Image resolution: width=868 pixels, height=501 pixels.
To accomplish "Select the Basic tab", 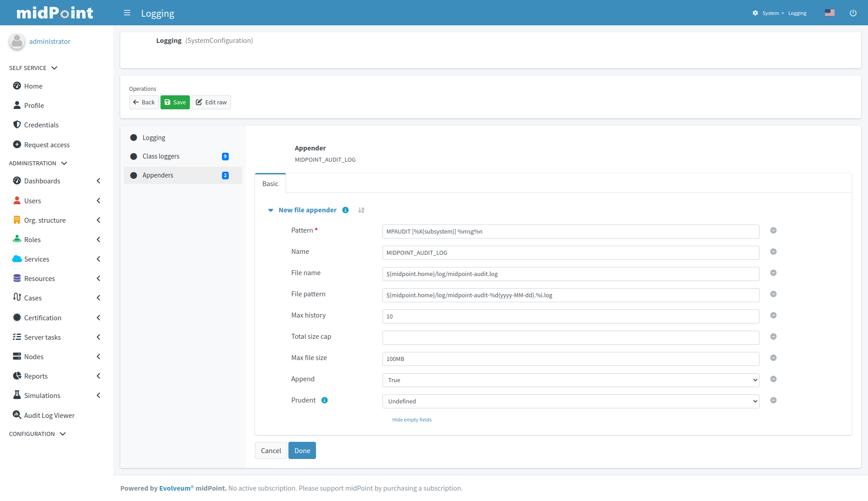I will click(x=270, y=184).
